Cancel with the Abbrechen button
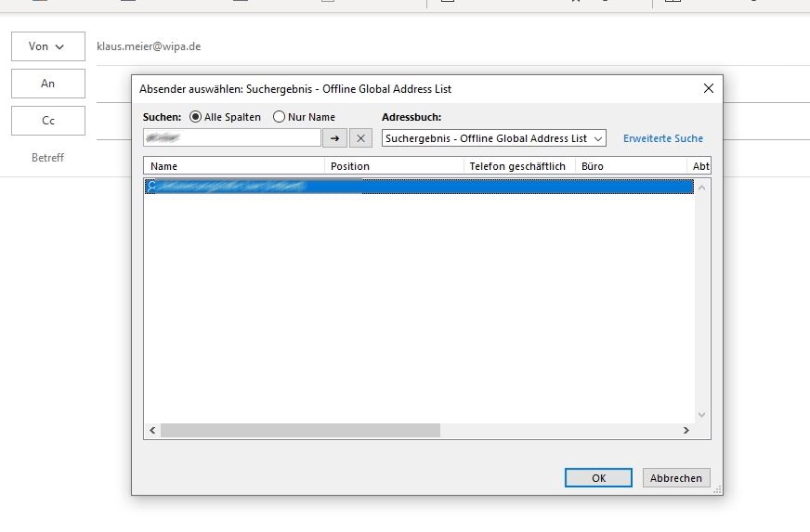 point(675,477)
